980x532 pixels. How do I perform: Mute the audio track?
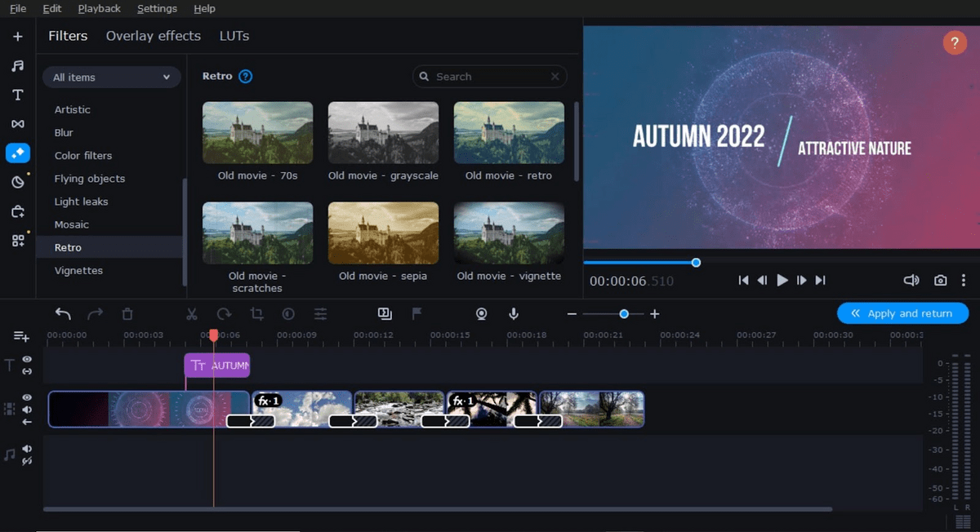click(x=27, y=449)
